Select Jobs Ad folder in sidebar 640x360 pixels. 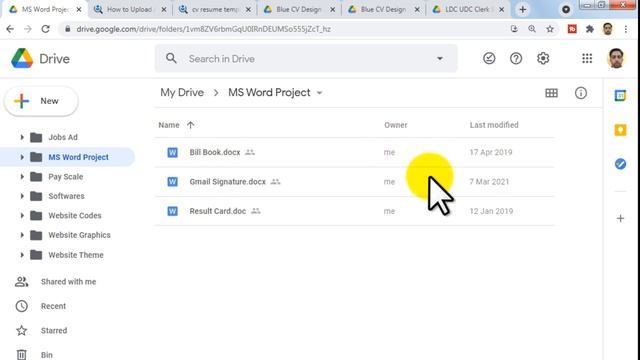click(63, 137)
